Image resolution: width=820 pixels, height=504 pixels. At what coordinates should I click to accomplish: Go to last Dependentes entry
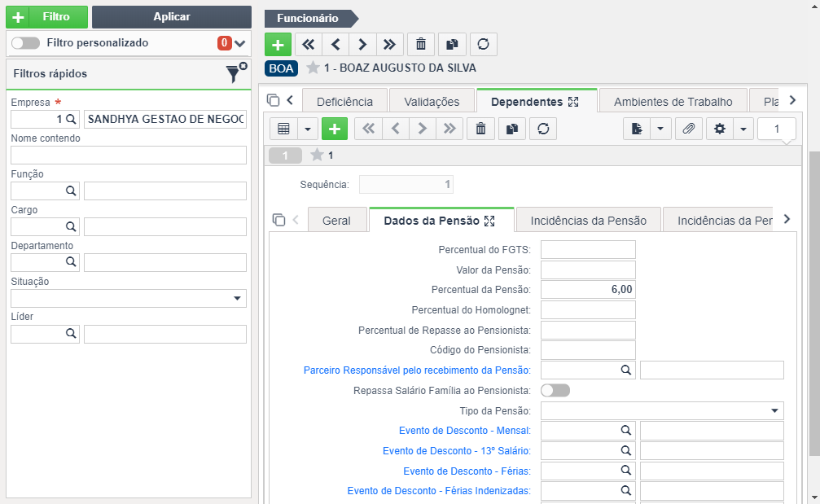(449, 129)
